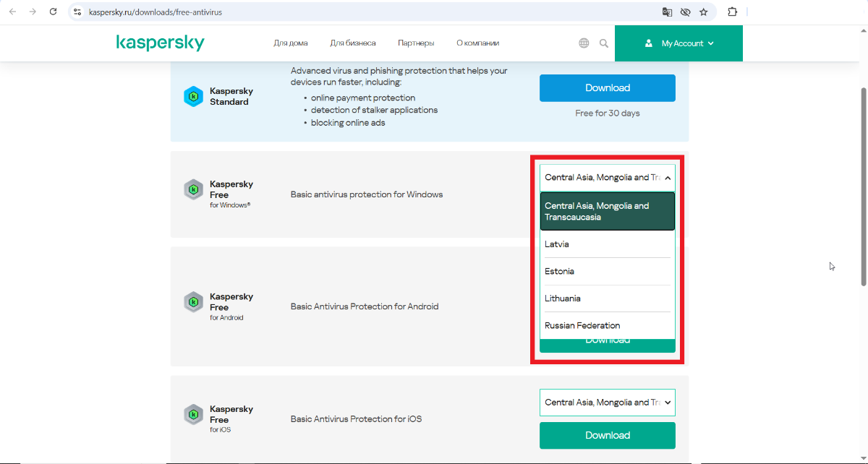Select Latvia from the region list
Screen dimensions: 868x464
click(x=608, y=244)
